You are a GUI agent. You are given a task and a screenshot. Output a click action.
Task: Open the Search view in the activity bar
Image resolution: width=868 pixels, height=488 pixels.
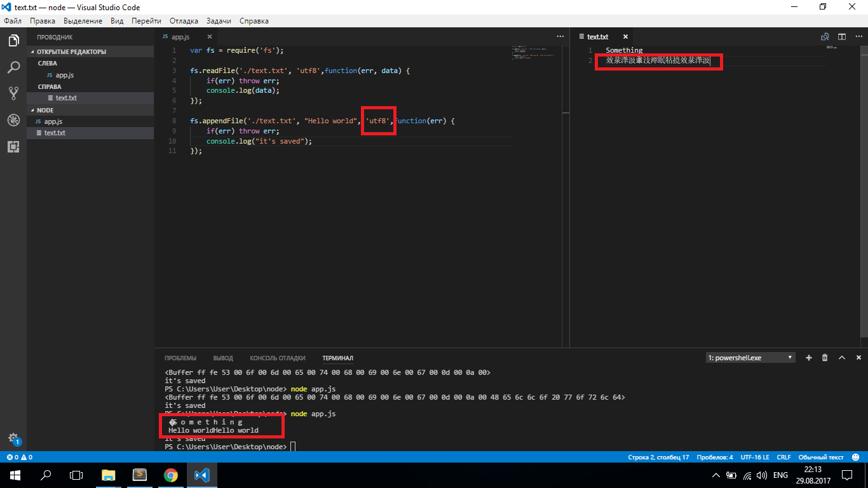[x=13, y=67]
